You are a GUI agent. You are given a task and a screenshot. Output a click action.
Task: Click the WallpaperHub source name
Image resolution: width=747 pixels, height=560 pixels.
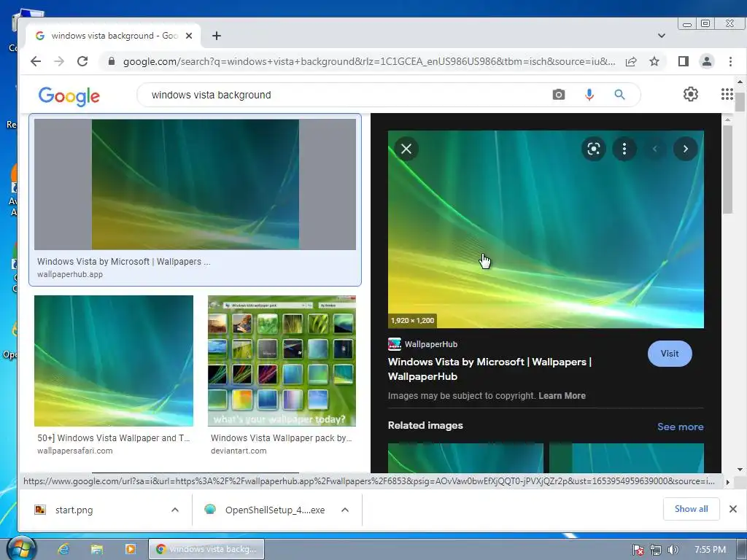[431, 344]
